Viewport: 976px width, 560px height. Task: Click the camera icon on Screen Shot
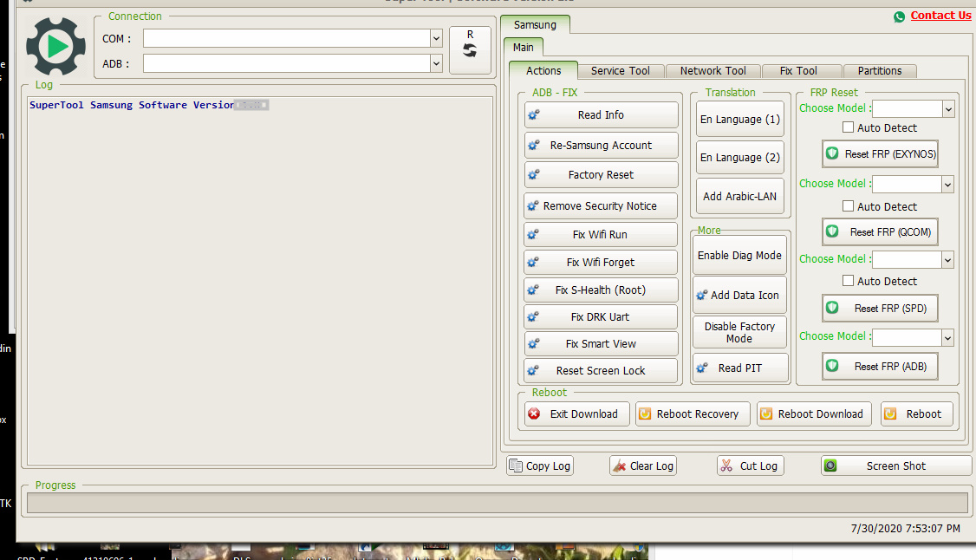(830, 466)
